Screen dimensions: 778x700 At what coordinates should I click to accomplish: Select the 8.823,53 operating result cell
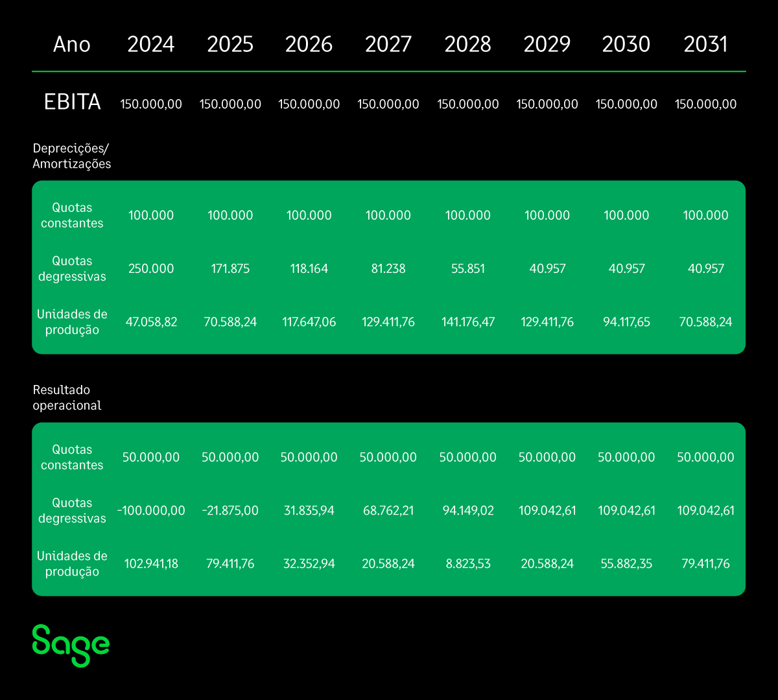tap(467, 564)
